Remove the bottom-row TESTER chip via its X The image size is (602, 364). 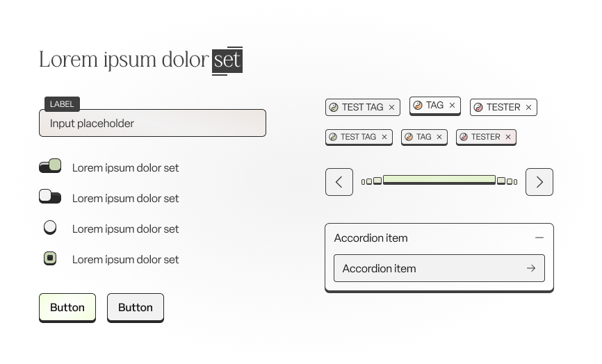(x=508, y=137)
